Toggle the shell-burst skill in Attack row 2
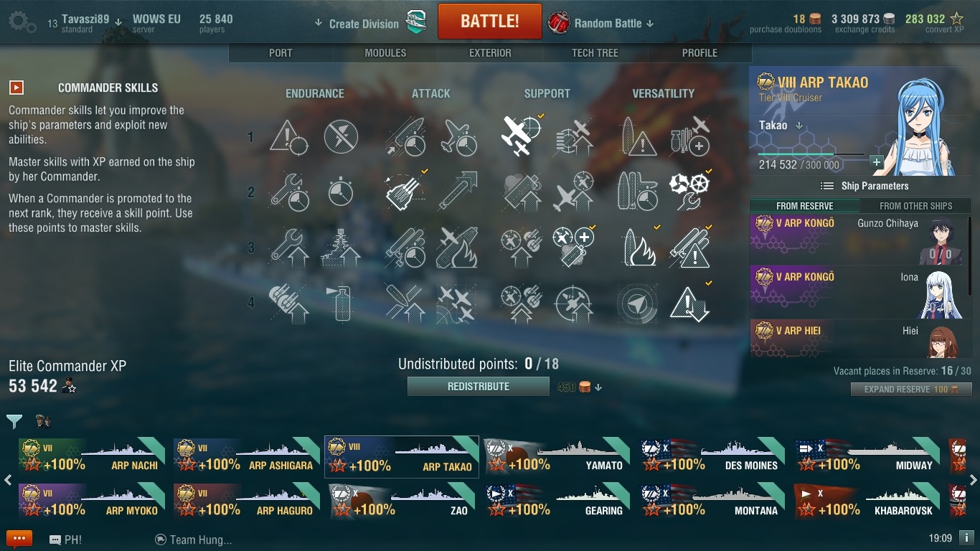This screenshot has width=980, height=551. pyautogui.click(x=405, y=192)
